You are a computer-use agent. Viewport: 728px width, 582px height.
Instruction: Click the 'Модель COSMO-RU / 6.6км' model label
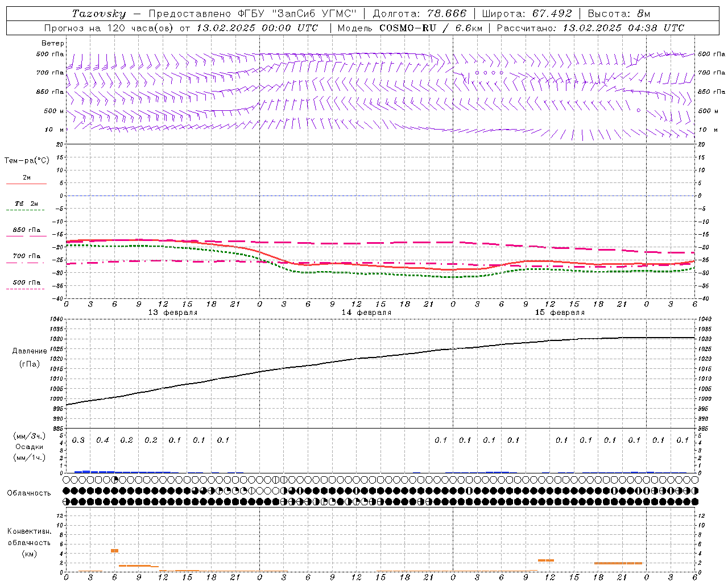coord(409,28)
